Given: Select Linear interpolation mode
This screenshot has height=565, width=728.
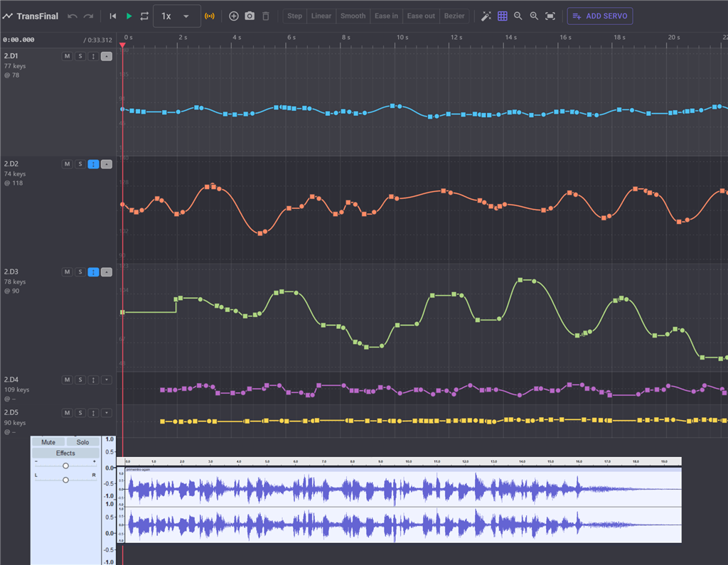Looking at the screenshot, I should (x=321, y=16).
